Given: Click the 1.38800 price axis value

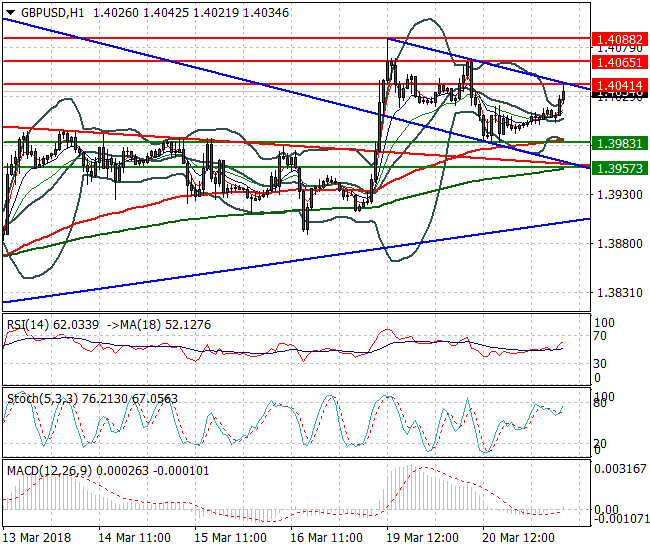Looking at the screenshot, I should [620, 243].
